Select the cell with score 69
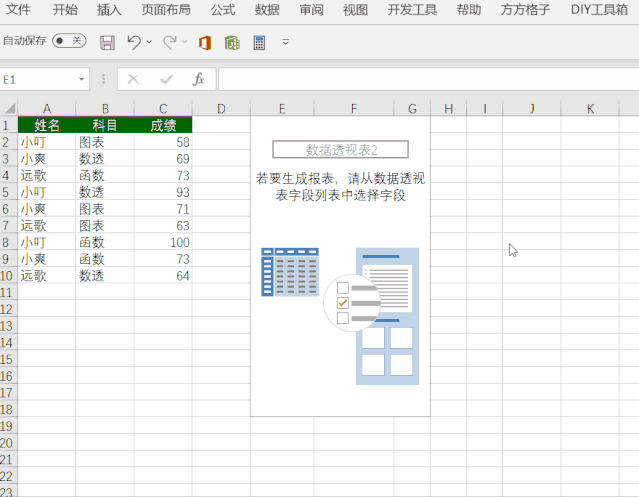Image resolution: width=639 pixels, height=497 pixels. [163, 158]
